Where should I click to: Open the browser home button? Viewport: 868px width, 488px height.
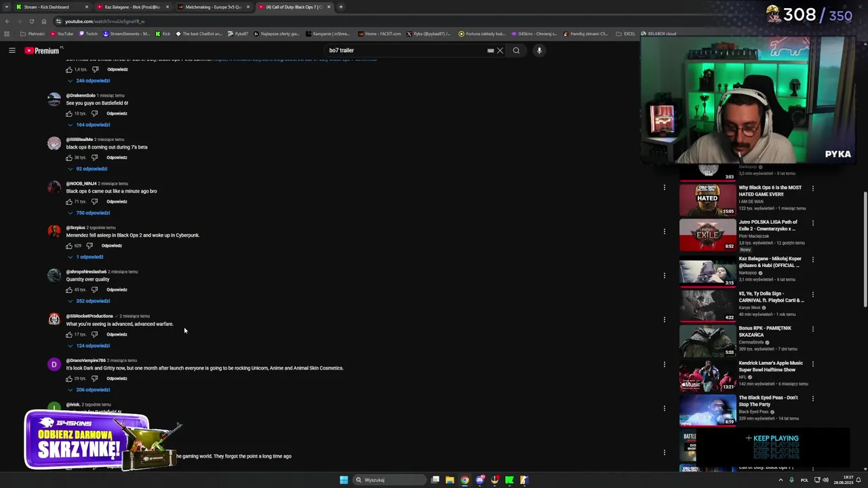tap(44, 21)
